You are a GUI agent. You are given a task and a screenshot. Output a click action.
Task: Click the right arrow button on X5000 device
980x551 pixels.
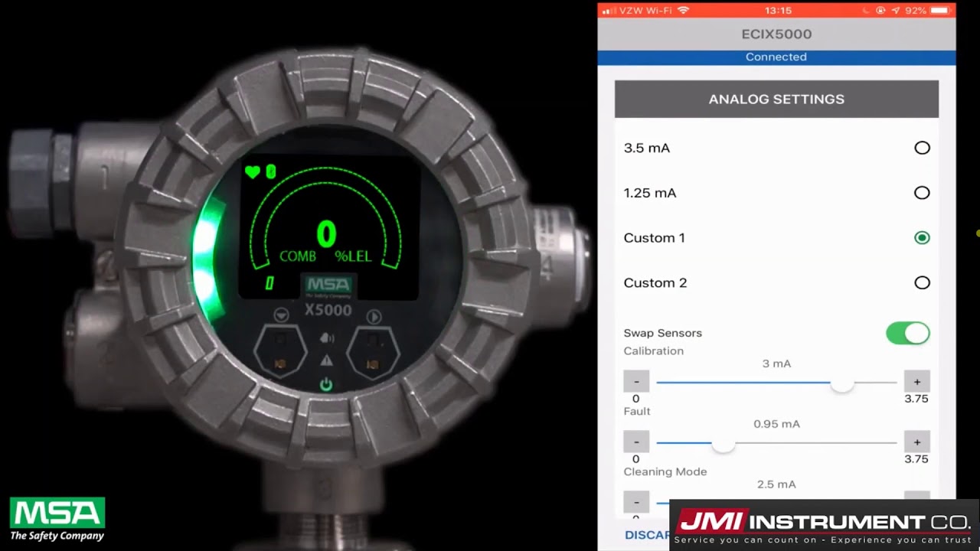coord(374,316)
